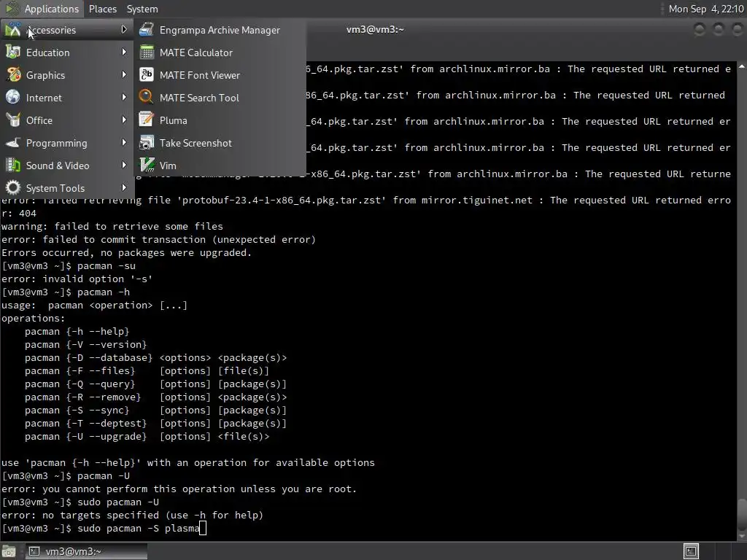Click the word 'operations:' in terminal

33,318
